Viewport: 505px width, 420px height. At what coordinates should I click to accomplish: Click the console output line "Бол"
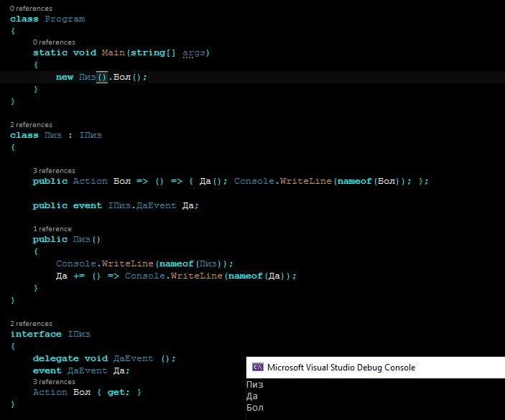(x=255, y=408)
